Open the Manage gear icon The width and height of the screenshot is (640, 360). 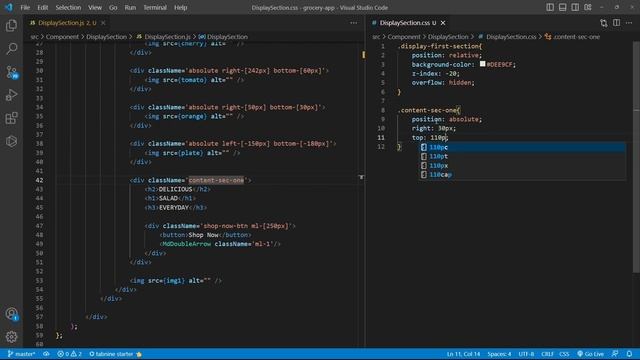(11, 337)
